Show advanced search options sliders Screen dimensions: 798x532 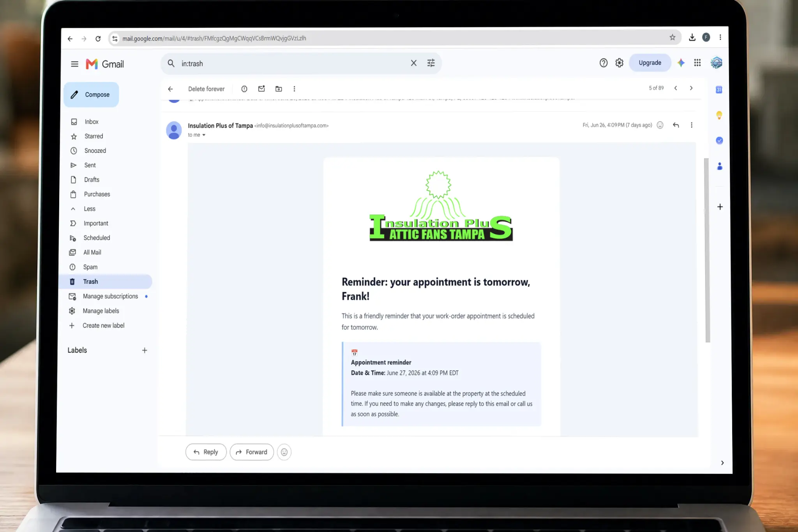point(431,63)
